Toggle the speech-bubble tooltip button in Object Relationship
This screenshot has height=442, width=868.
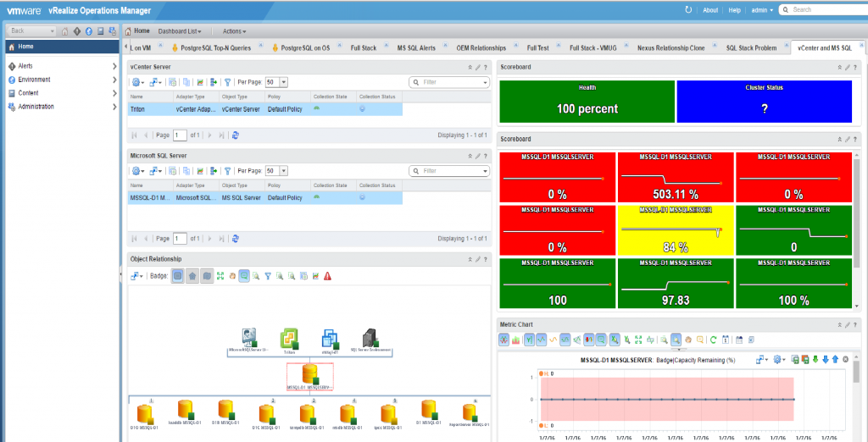point(244,275)
